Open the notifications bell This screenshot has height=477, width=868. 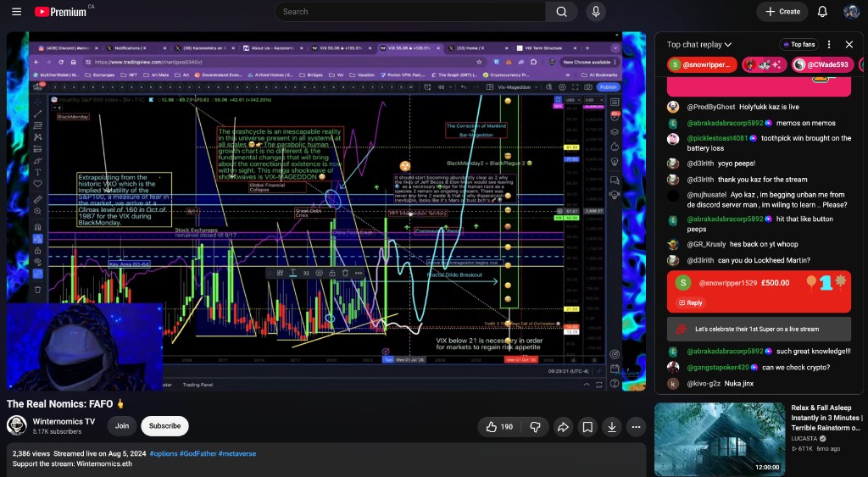point(822,12)
